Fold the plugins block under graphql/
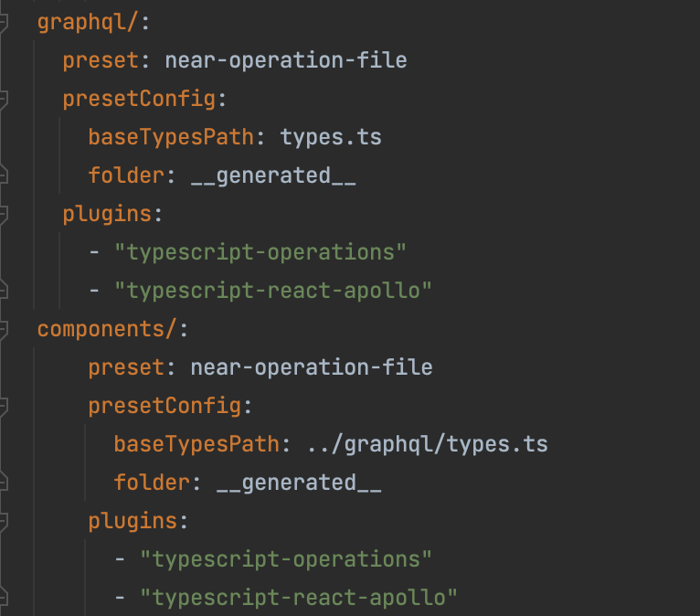The image size is (700, 616). click(3, 214)
